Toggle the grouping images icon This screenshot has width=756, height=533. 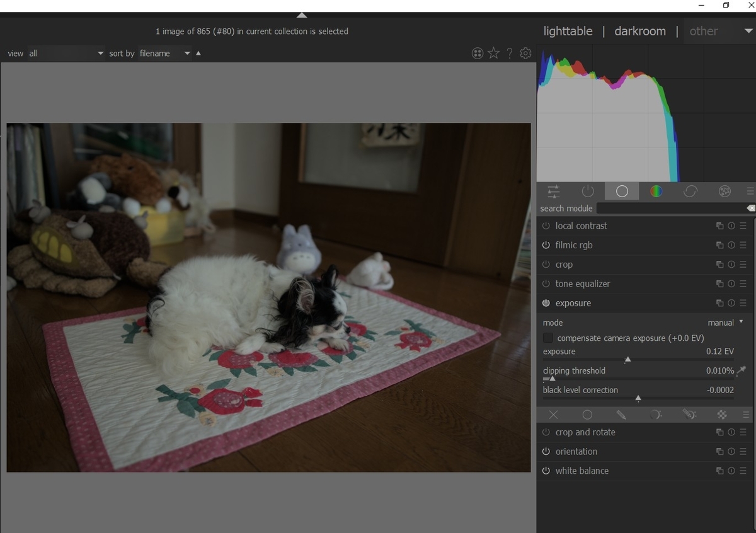point(478,54)
